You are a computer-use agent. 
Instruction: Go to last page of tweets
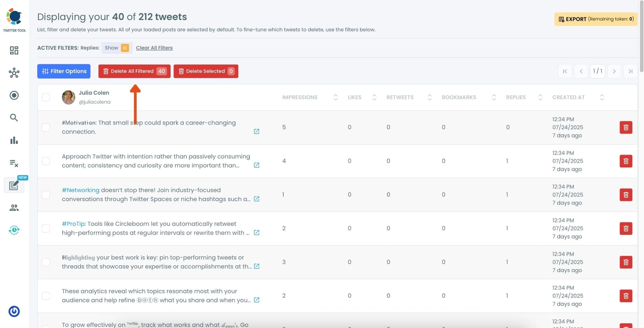(630, 71)
